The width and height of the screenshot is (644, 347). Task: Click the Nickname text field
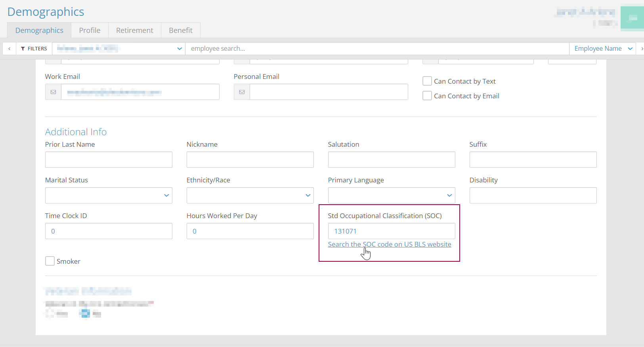[250, 160]
